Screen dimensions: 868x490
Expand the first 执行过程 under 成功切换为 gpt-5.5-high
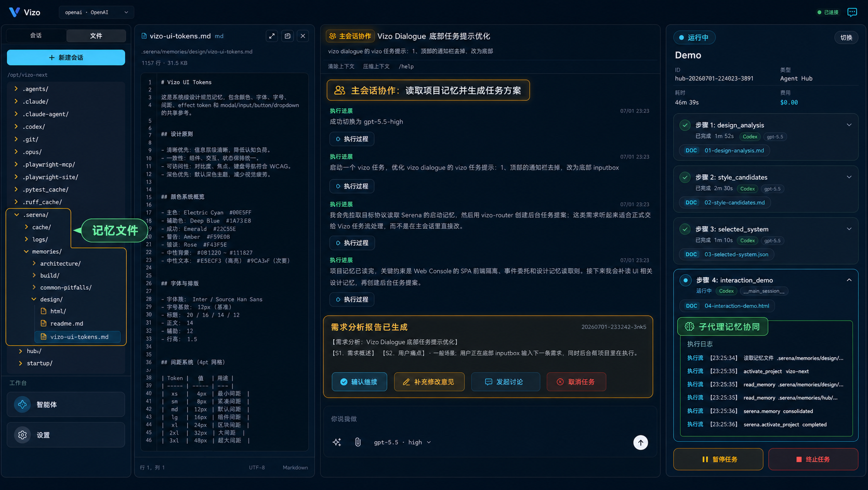[x=352, y=139]
